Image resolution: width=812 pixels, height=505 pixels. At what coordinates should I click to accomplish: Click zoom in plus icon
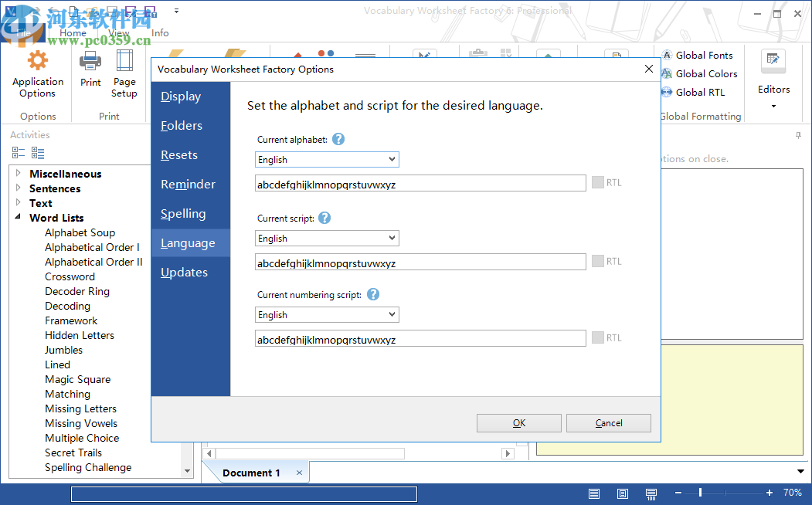(770, 493)
